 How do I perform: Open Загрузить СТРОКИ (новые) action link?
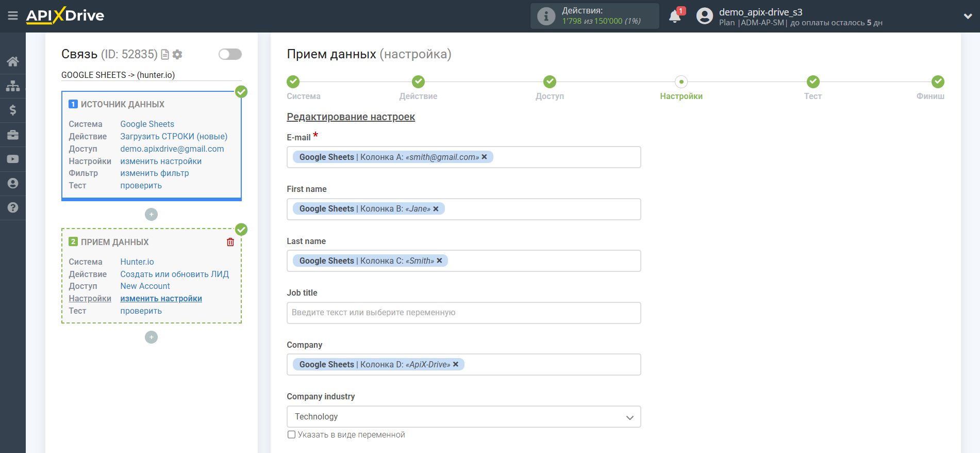(x=174, y=136)
